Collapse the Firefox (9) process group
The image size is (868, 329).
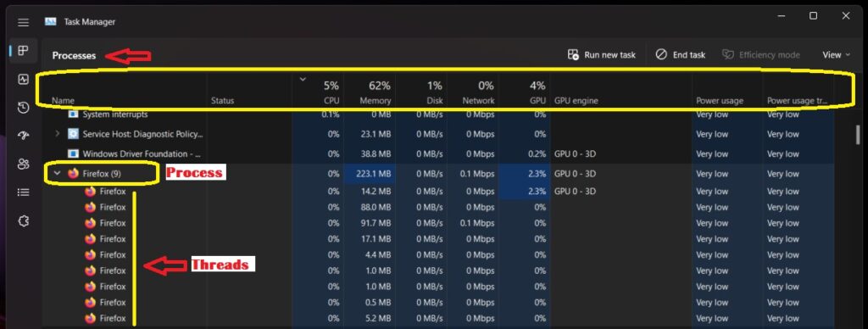point(57,173)
